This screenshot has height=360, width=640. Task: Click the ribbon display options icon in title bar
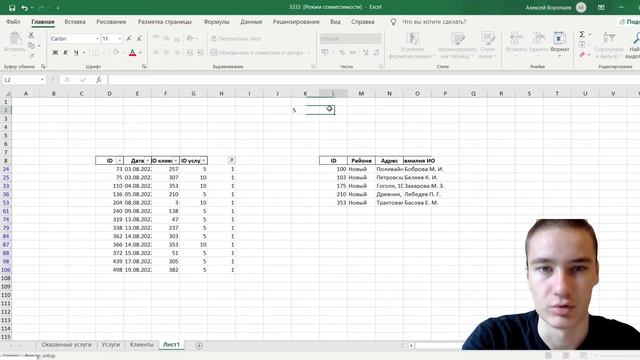601,8
